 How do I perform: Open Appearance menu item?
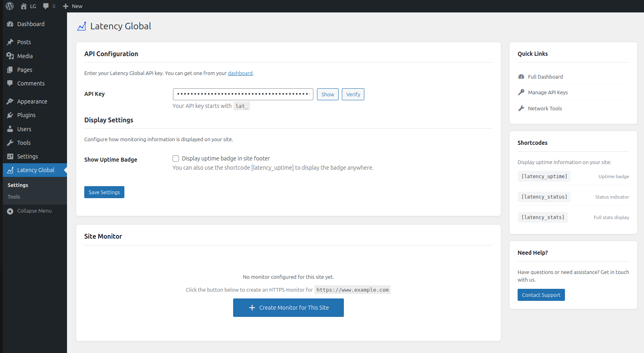(x=32, y=101)
